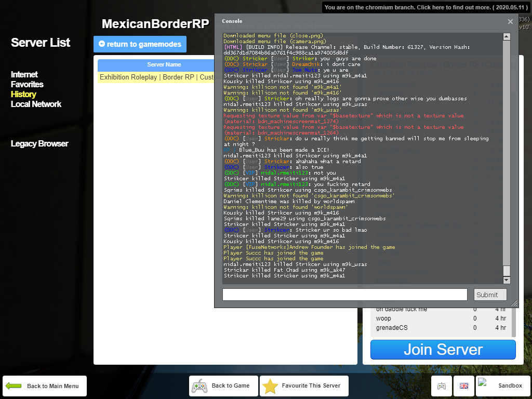Click Back to Game button
Viewport: 532px width, 399px height.
[x=223, y=386]
